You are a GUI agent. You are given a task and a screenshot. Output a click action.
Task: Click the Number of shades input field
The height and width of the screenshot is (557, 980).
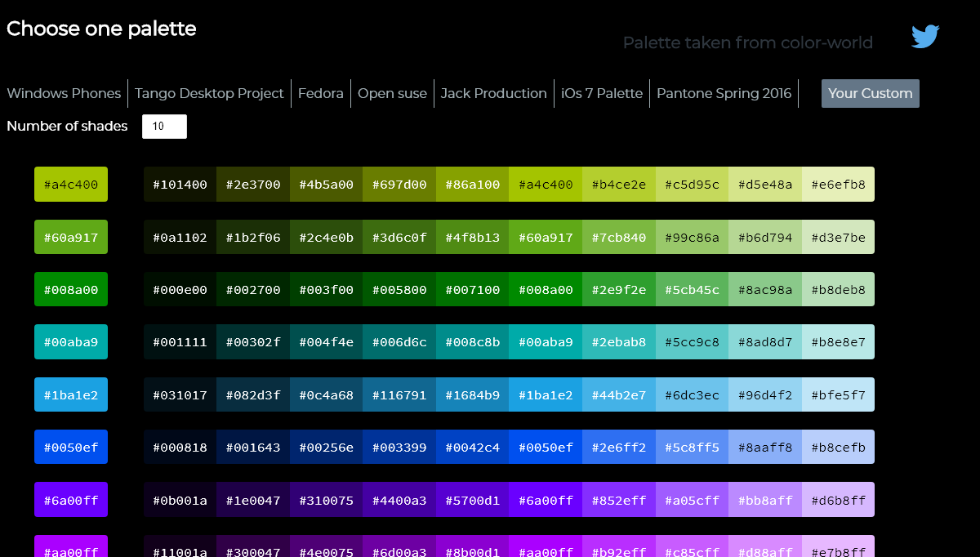164,127
